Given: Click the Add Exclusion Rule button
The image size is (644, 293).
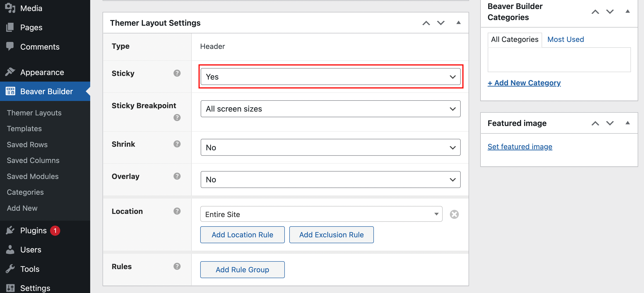Looking at the screenshot, I should click(331, 235).
